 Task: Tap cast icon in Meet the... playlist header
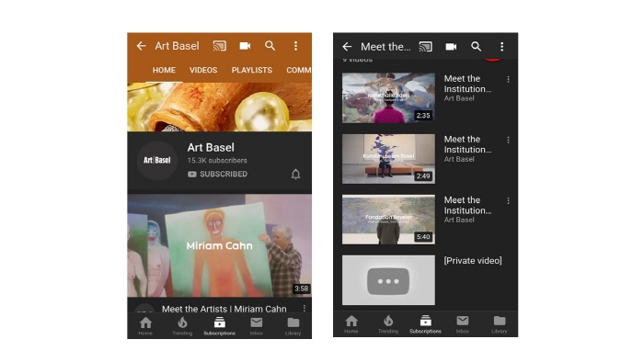(425, 47)
